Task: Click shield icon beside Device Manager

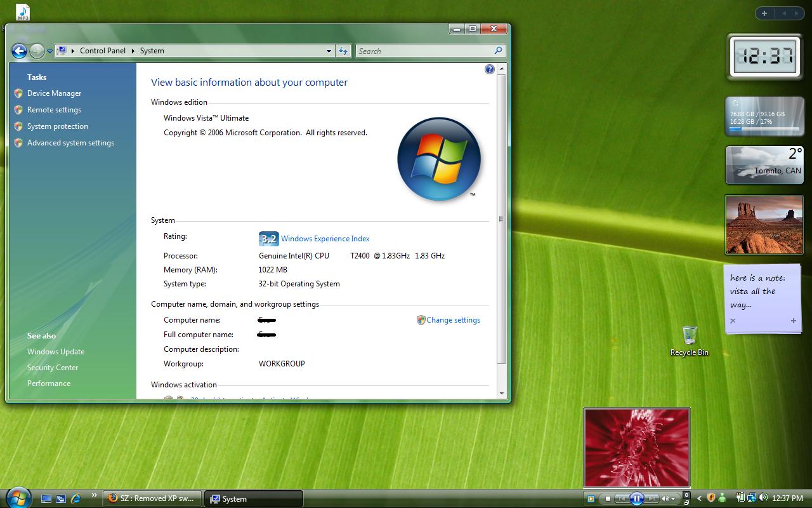Action: (18, 93)
